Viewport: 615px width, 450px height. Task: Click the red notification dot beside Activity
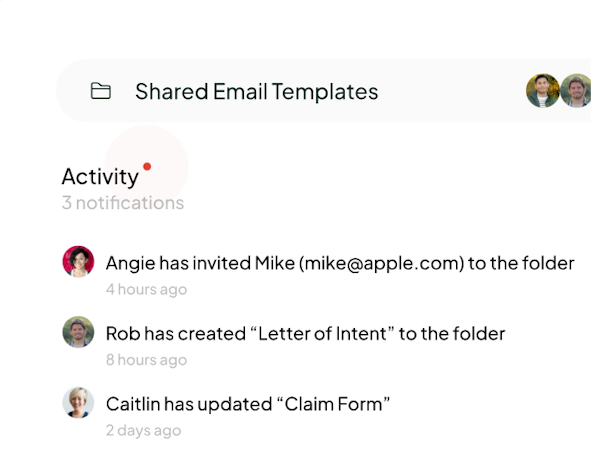147,166
